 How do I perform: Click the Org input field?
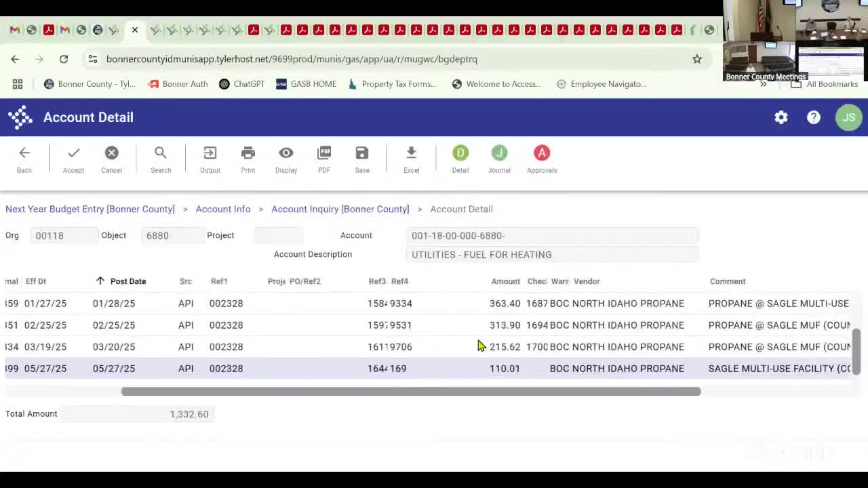click(x=64, y=235)
